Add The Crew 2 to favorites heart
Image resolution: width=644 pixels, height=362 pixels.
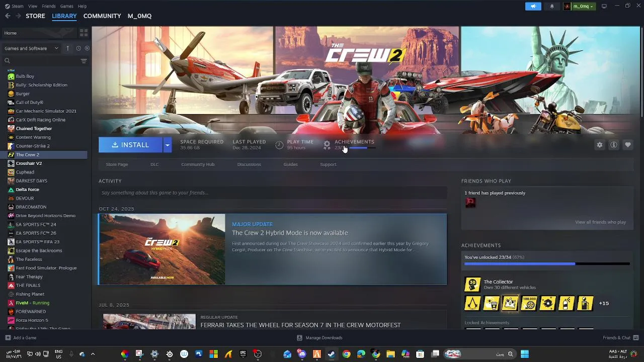628,145
